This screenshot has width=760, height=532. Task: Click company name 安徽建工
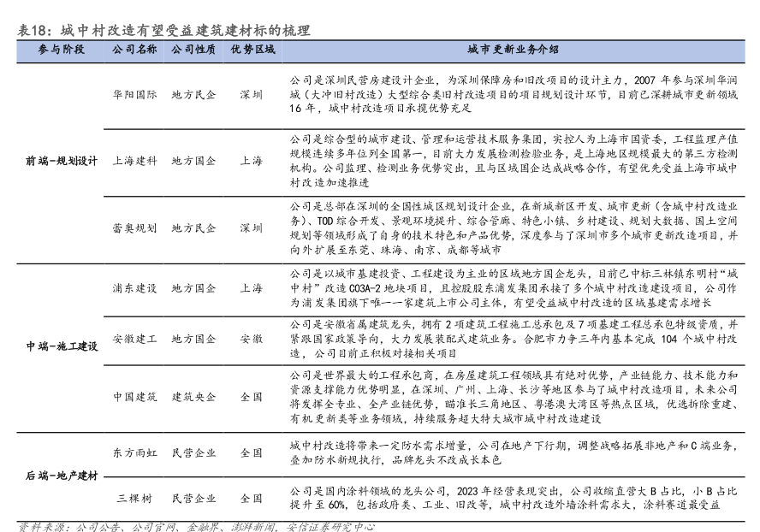[x=134, y=340]
